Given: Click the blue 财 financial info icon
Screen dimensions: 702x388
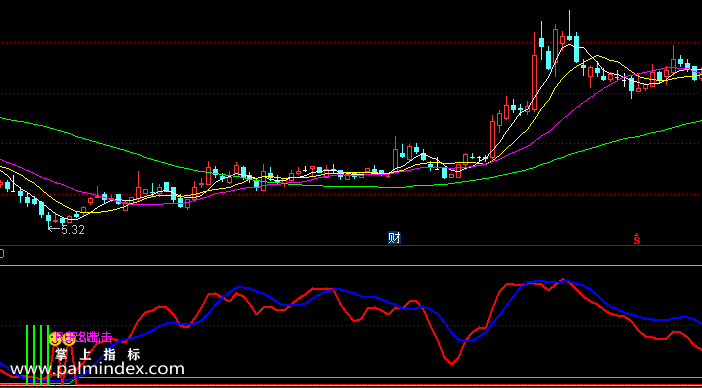Looking at the screenshot, I should (394, 238).
